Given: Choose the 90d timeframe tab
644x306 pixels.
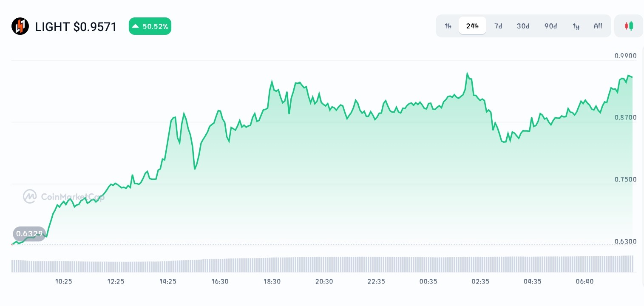Looking at the screenshot, I should 550,26.
